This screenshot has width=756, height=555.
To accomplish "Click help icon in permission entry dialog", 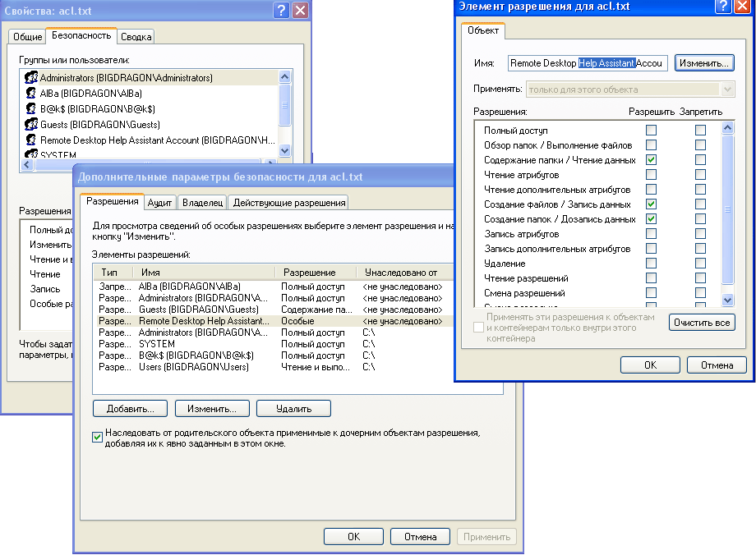I will point(722,6).
